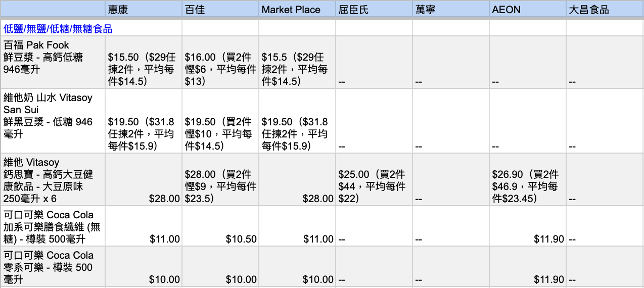Select the 百佳 column header cell
This screenshot has height=288, width=644.
220,10
